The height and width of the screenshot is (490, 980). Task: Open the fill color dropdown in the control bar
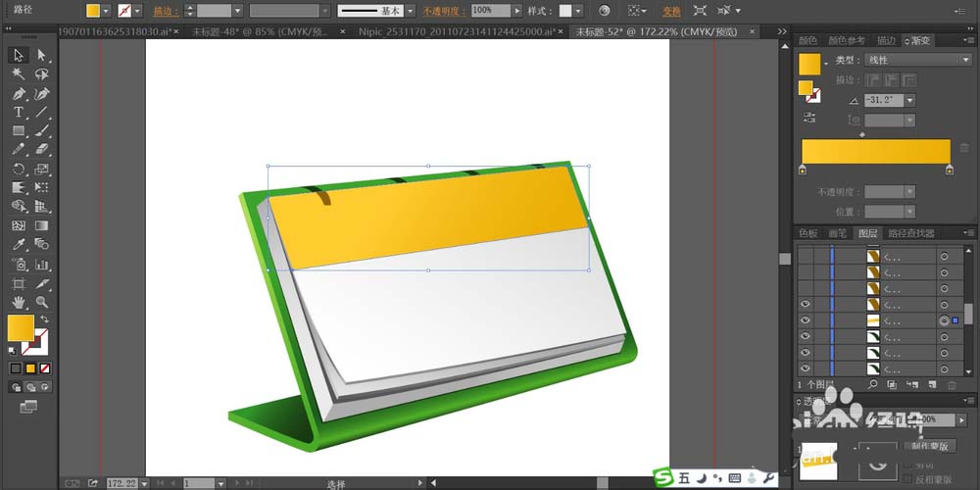point(106,11)
